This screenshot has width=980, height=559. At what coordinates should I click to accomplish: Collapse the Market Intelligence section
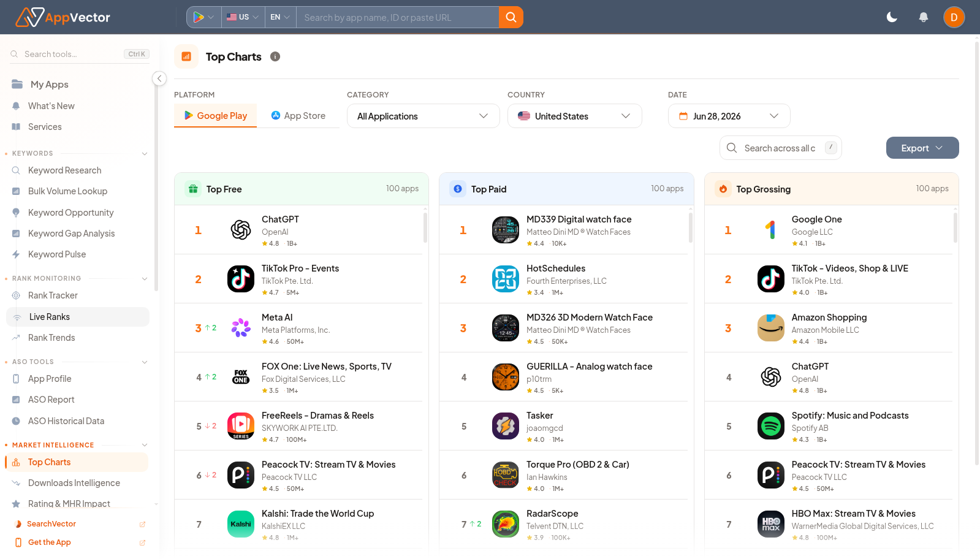point(145,445)
